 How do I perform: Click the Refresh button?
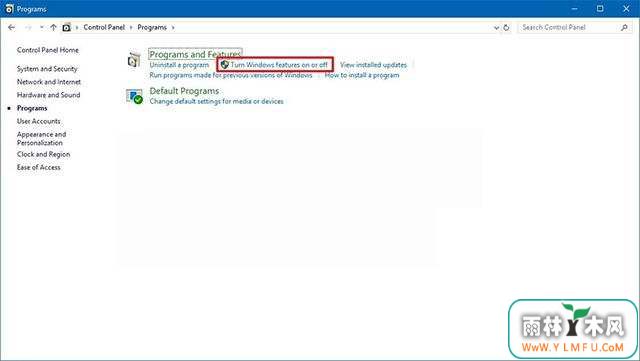point(506,28)
